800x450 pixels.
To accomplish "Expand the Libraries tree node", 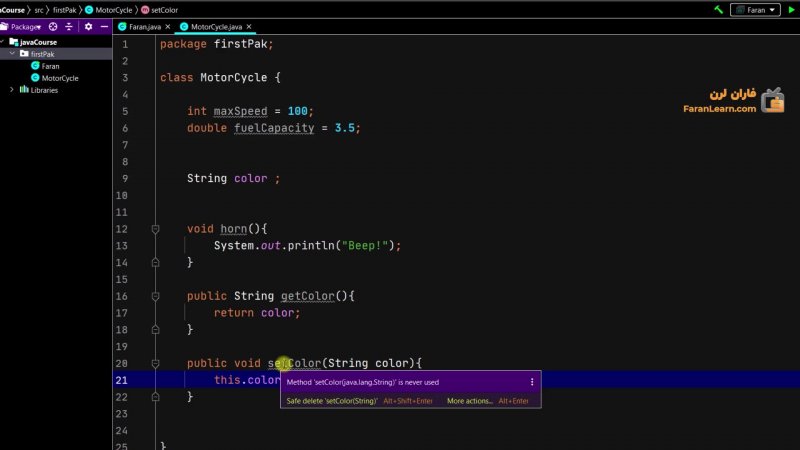I will (x=11, y=90).
